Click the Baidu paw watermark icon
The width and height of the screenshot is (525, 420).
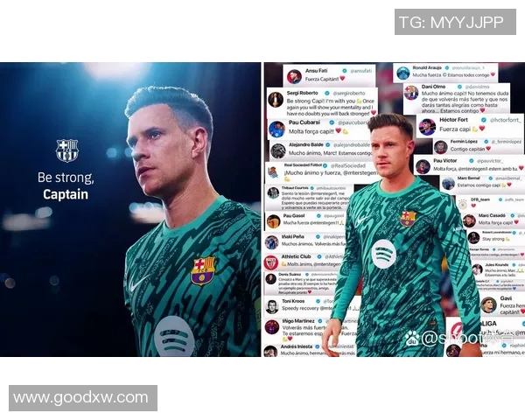click(x=412, y=339)
